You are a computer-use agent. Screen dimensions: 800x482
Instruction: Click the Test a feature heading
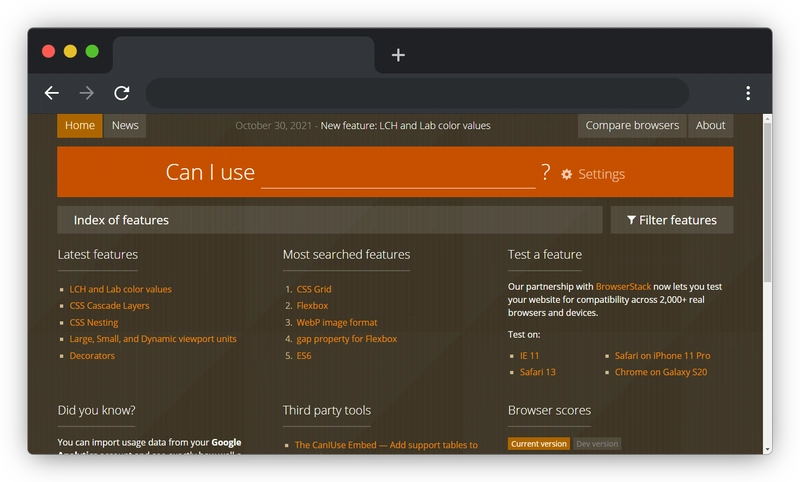pos(544,255)
